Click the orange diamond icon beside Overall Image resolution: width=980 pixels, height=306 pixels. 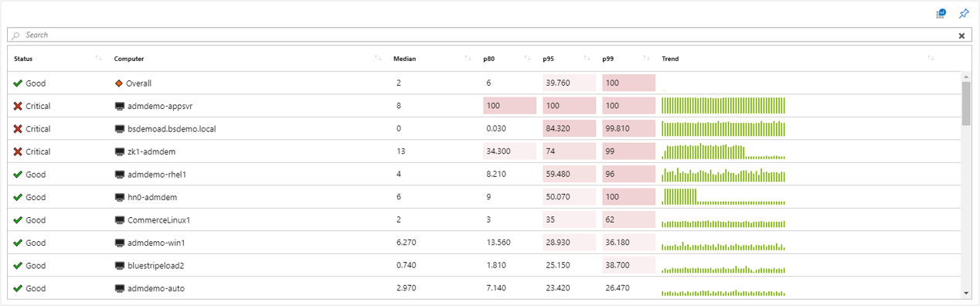(x=119, y=83)
